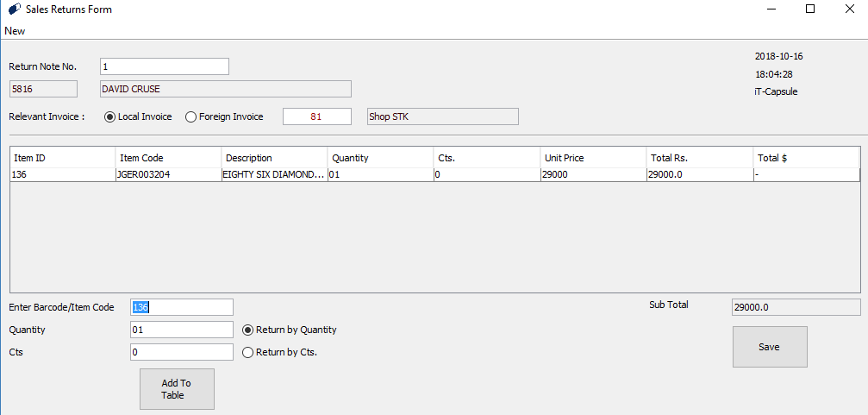Click the invoice number field showing 81
This screenshot has width=868, height=415.
316,116
